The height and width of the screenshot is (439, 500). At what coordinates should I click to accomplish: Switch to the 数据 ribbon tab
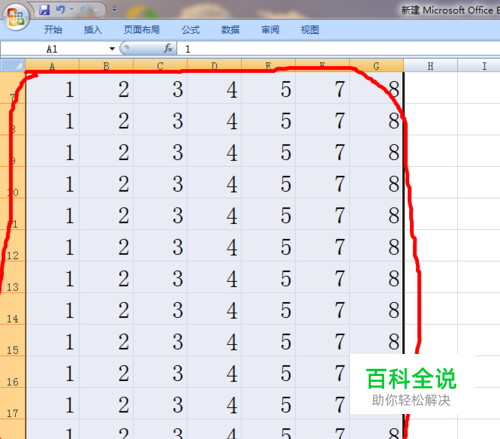(230, 30)
